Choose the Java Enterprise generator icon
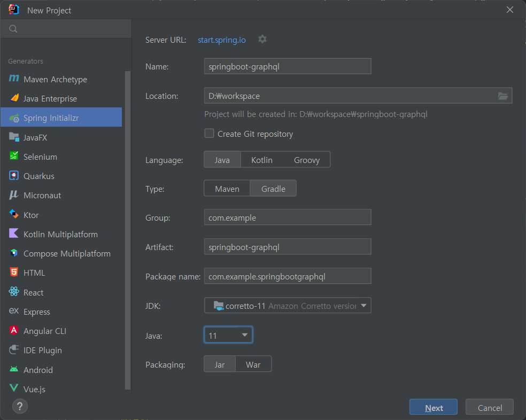The width and height of the screenshot is (526, 420). click(x=14, y=98)
